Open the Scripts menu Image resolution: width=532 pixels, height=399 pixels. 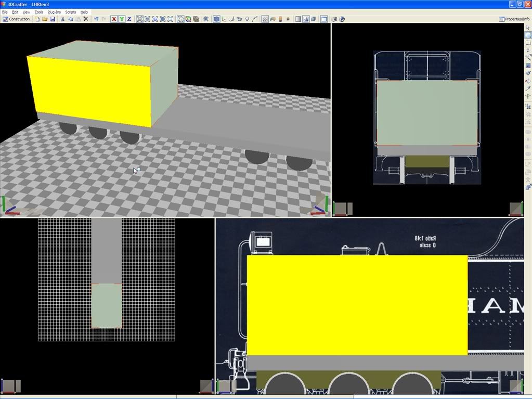[71, 12]
